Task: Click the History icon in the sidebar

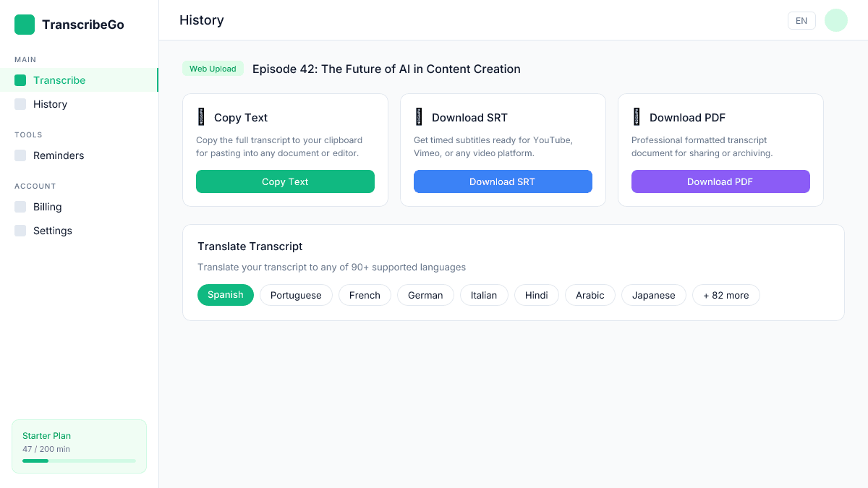Action: pos(20,104)
